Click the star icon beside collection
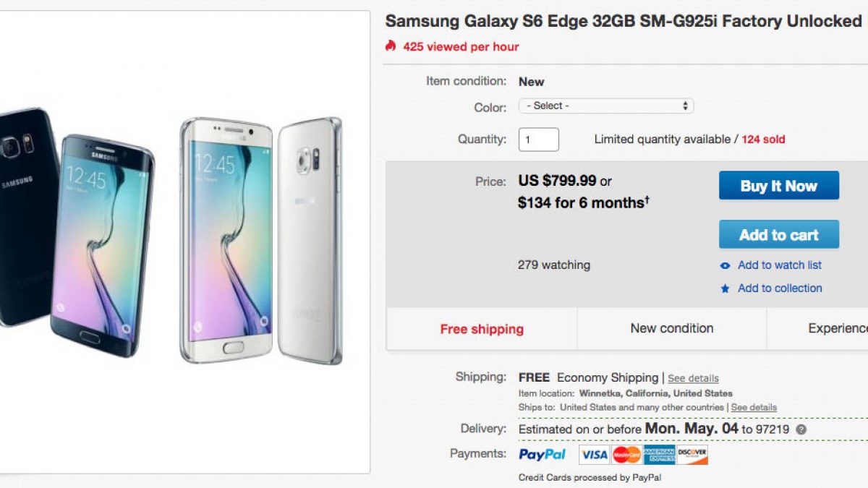 726,288
